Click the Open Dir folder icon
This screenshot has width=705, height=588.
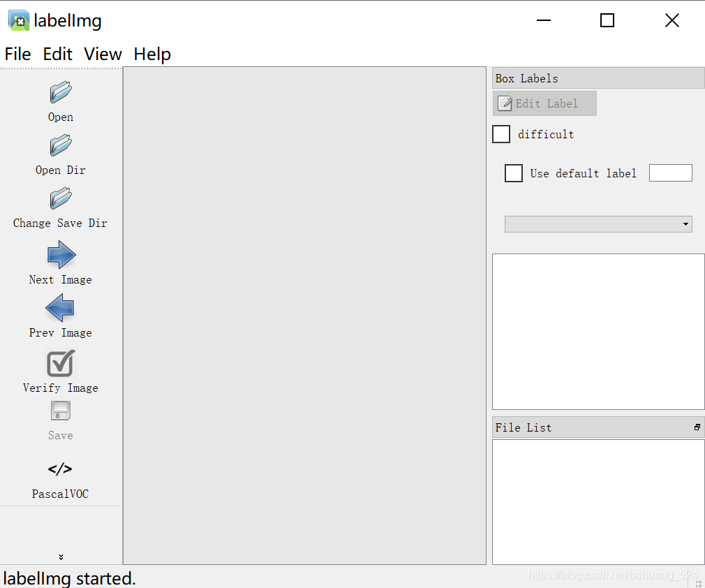(x=60, y=145)
